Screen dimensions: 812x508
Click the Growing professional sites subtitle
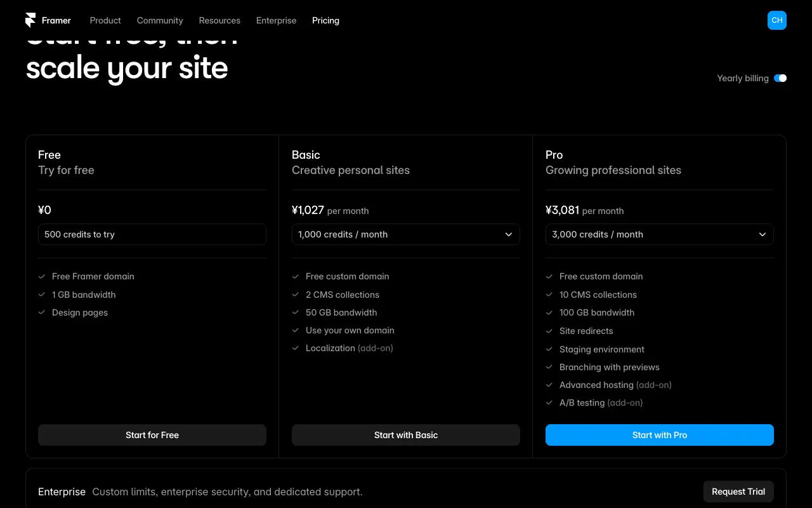coord(613,170)
